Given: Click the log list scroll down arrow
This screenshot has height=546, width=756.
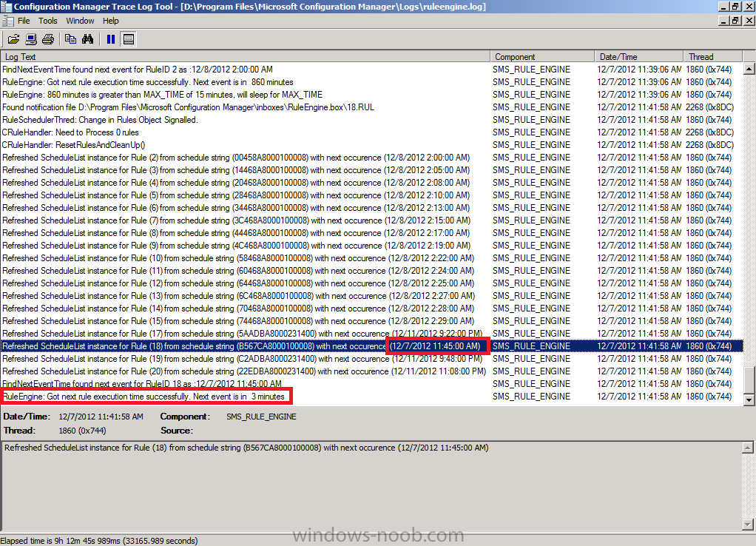Looking at the screenshot, I should tap(749, 400).
